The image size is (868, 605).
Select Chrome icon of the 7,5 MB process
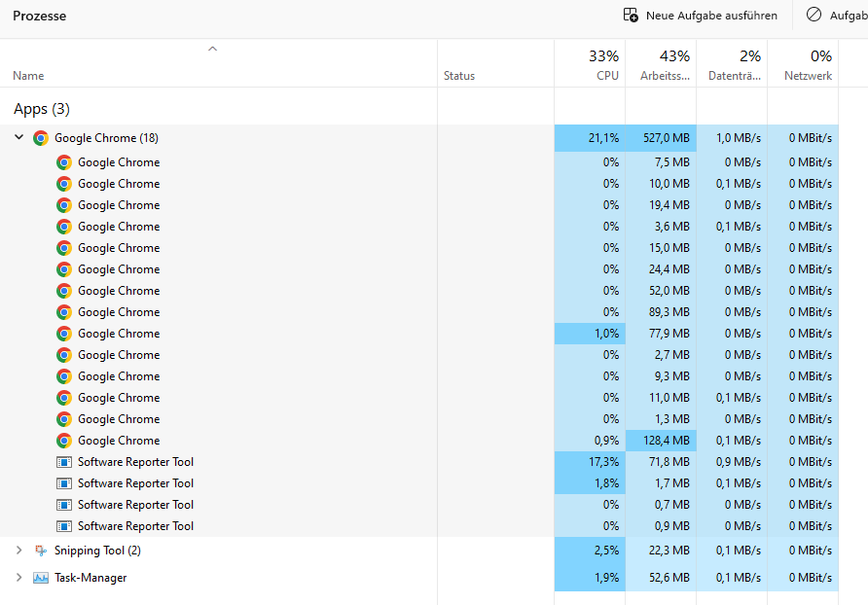tap(64, 162)
